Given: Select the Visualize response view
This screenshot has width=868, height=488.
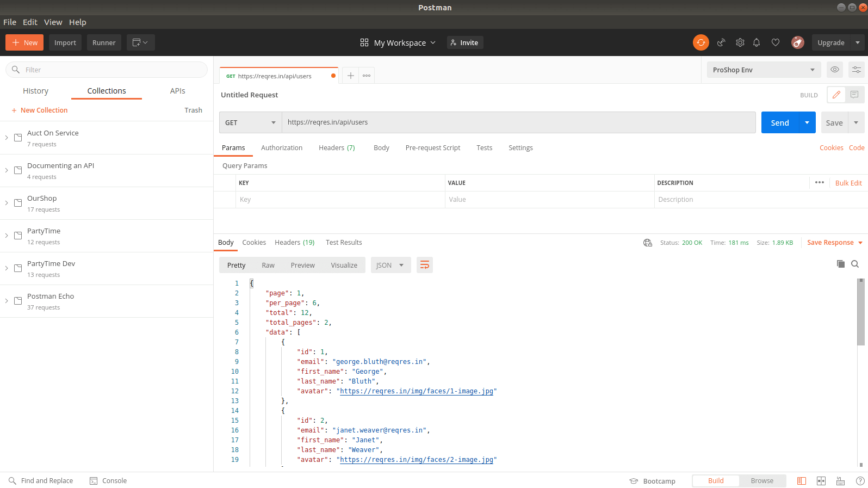Looking at the screenshot, I should pos(344,265).
